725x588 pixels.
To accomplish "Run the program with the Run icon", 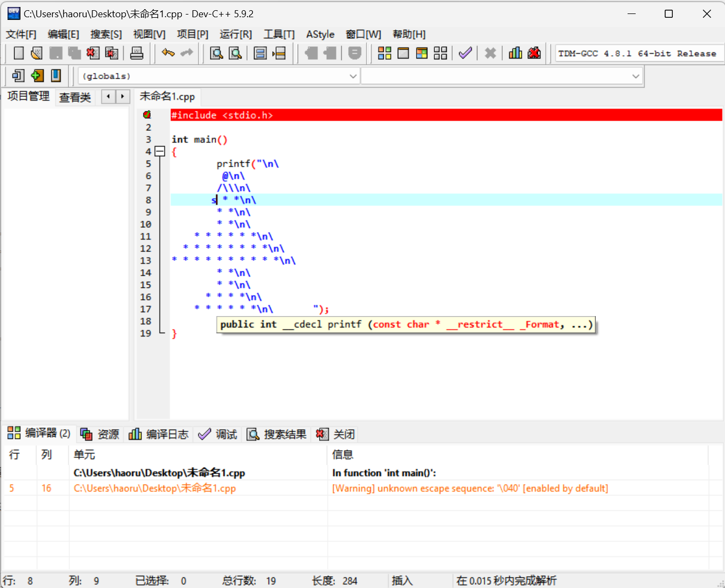I will click(x=403, y=53).
